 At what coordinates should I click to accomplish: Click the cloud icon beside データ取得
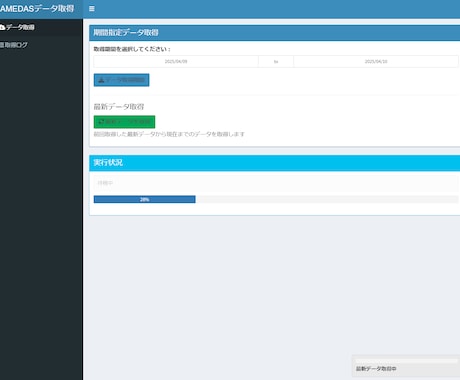click(2, 27)
